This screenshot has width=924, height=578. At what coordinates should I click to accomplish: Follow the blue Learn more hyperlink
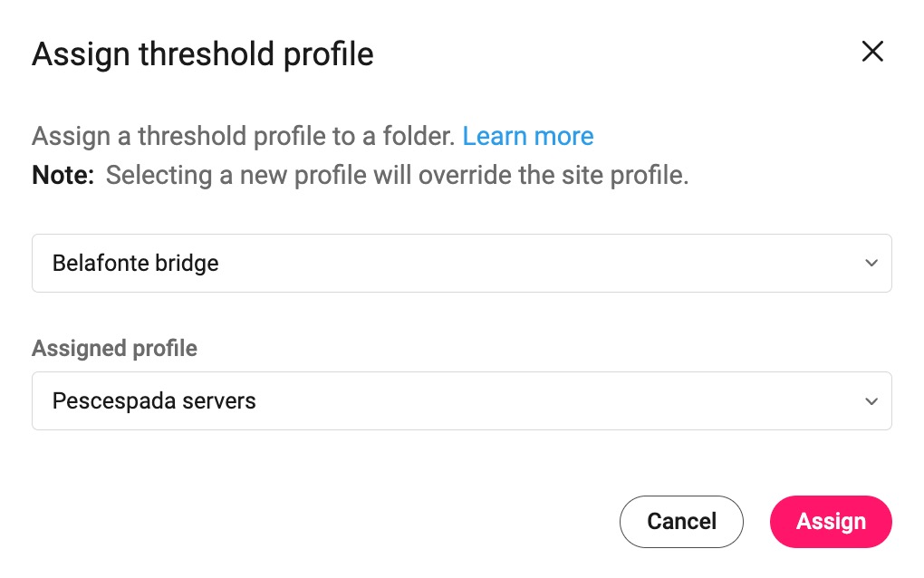point(528,137)
